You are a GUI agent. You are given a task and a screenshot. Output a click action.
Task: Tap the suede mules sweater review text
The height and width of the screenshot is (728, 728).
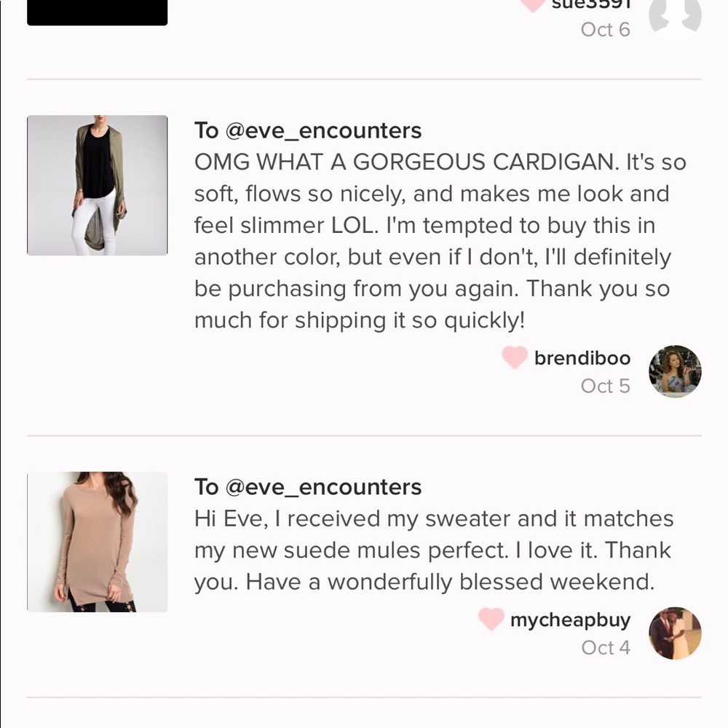(434, 550)
